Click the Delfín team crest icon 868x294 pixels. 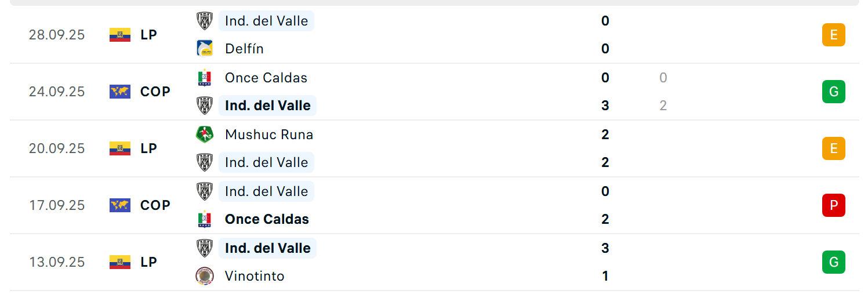tap(205, 49)
